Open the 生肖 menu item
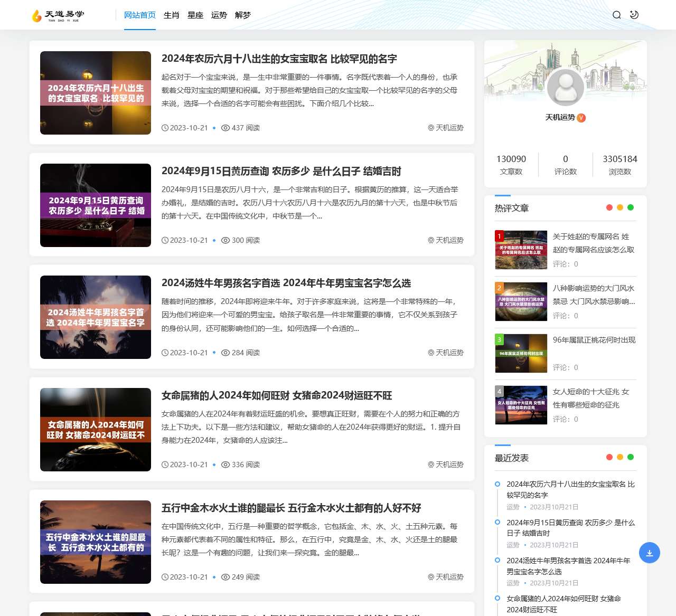Image resolution: width=676 pixels, height=616 pixels. coord(172,15)
